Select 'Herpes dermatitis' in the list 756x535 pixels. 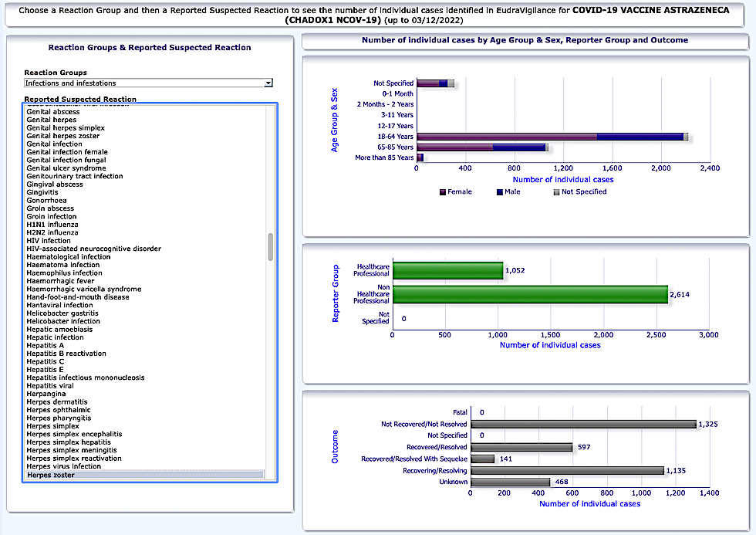57,402
